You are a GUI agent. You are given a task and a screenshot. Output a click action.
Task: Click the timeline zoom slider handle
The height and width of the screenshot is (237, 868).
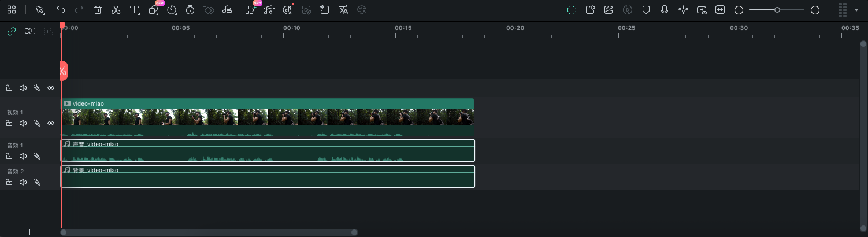[777, 10]
